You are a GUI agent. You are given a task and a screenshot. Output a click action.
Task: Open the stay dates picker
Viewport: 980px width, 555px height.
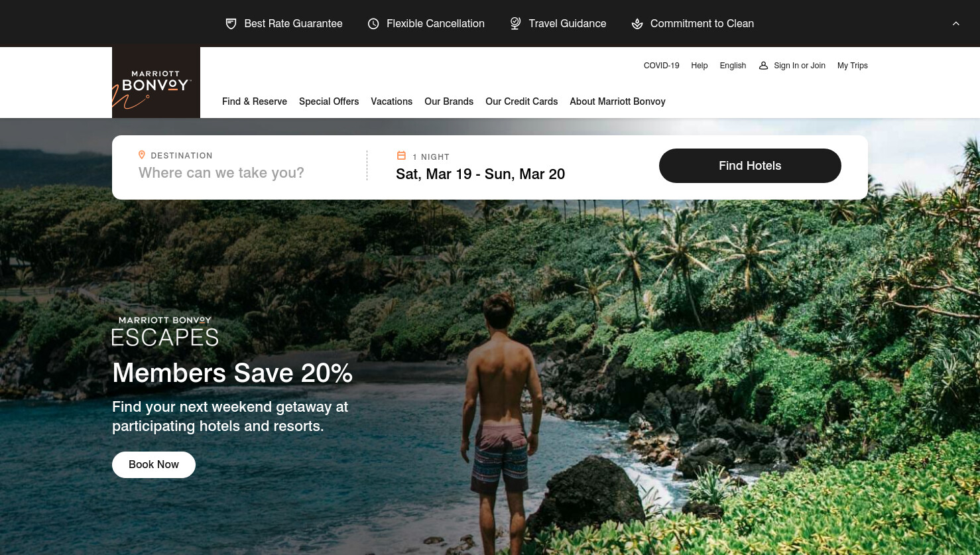(480, 174)
